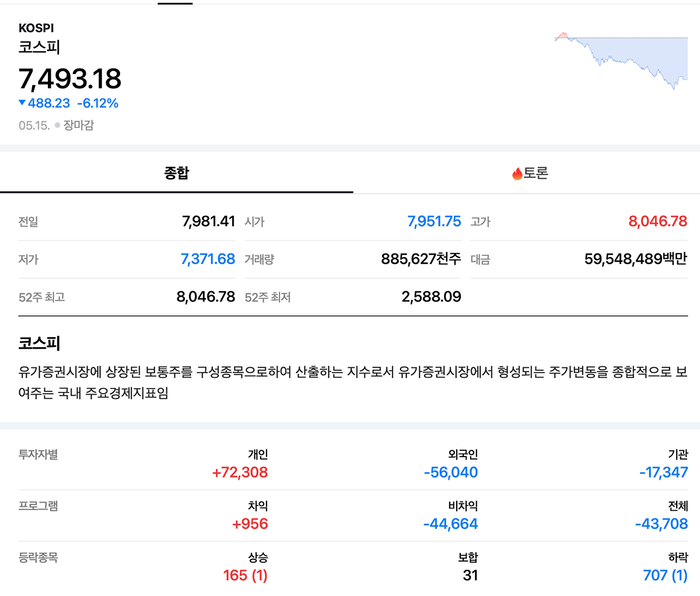The height and width of the screenshot is (596, 700).
Task: Click trading value 59,548,489백만
Action: (x=636, y=259)
